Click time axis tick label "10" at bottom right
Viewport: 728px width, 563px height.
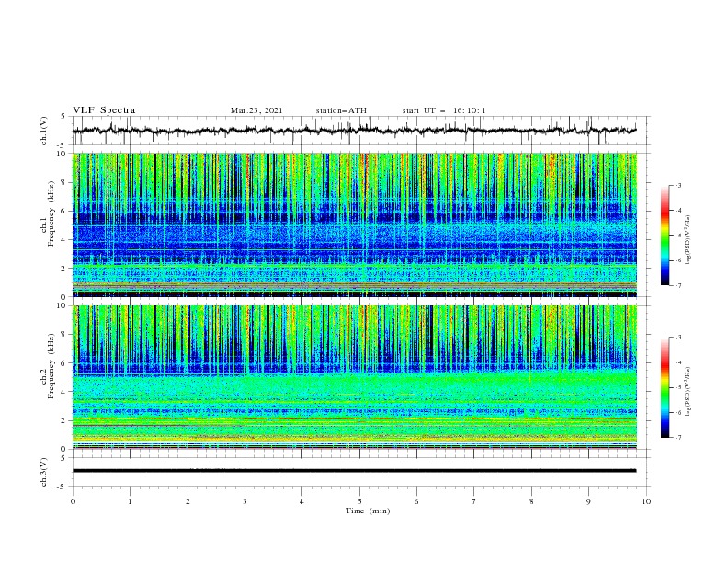[646, 501]
